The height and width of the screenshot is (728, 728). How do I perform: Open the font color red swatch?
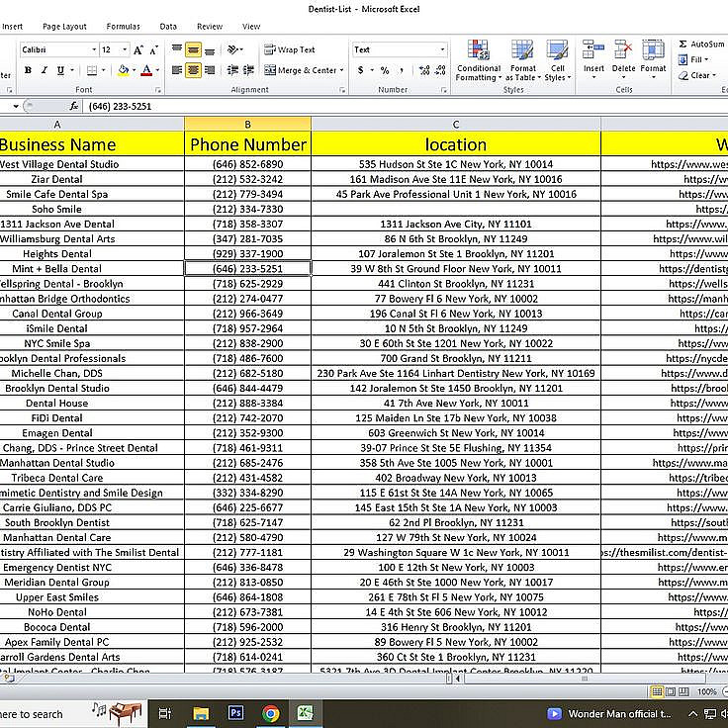(x=146, y=70)
